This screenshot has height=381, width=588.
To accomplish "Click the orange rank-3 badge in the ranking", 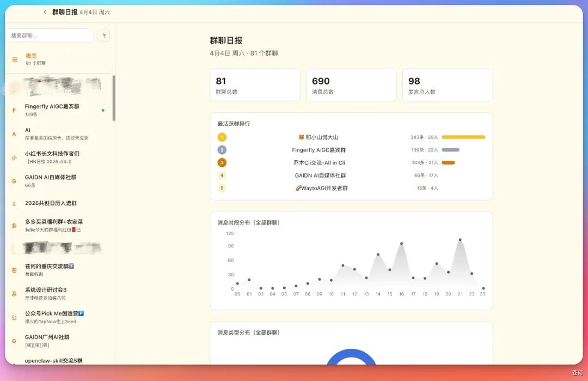I will pos(221,162).
